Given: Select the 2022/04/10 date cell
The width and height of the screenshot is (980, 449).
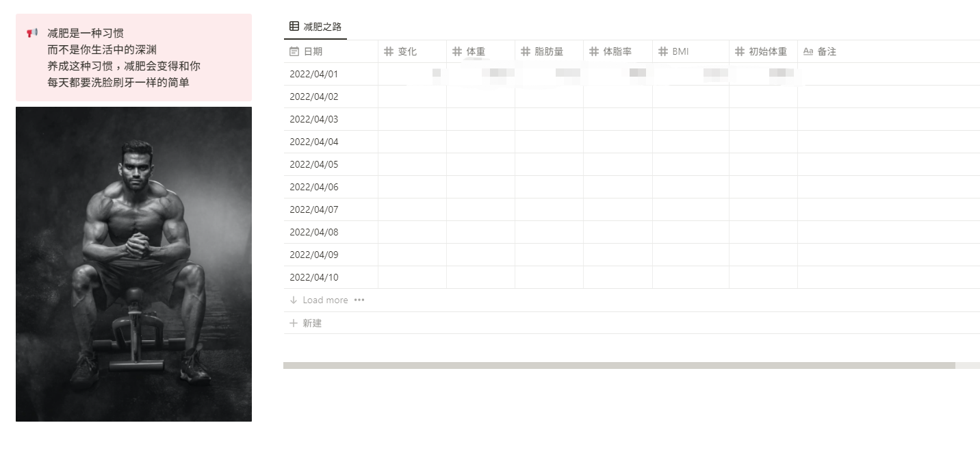Looking at the screenshot, I should point(331,277).
